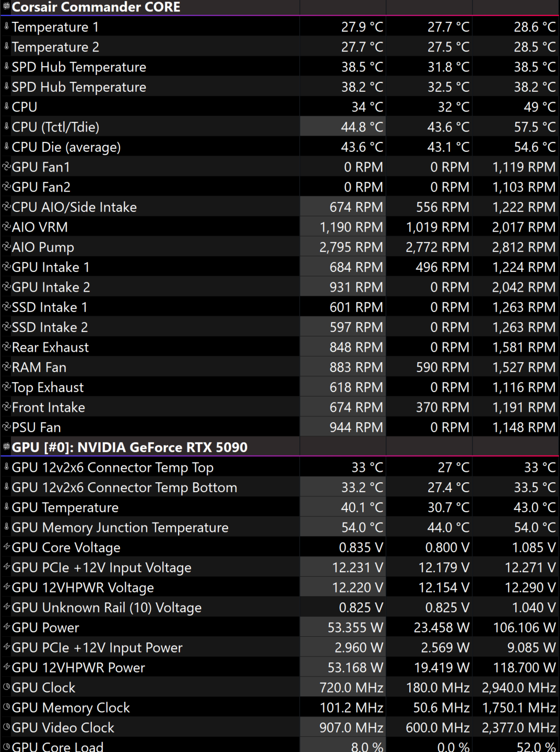Click the fan icon beside Top Exhaust
This screenshot has width=560, height=752.
(7, 387)
